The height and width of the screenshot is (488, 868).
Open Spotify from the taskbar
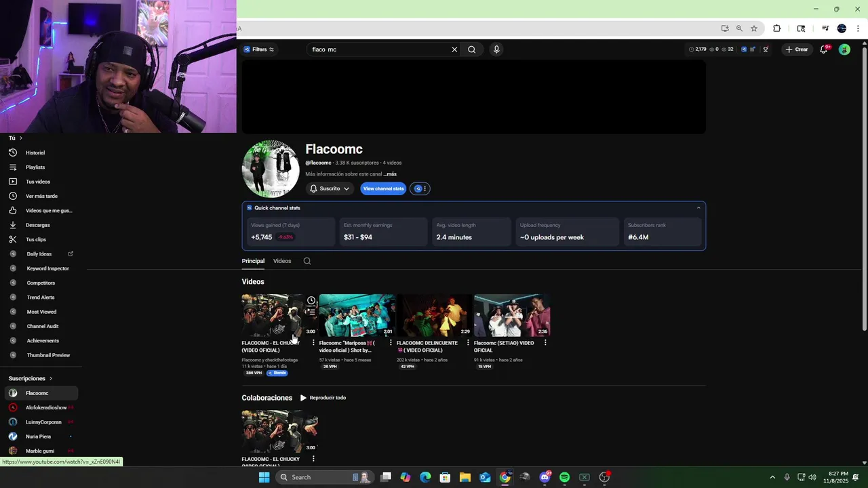point(564,477)
